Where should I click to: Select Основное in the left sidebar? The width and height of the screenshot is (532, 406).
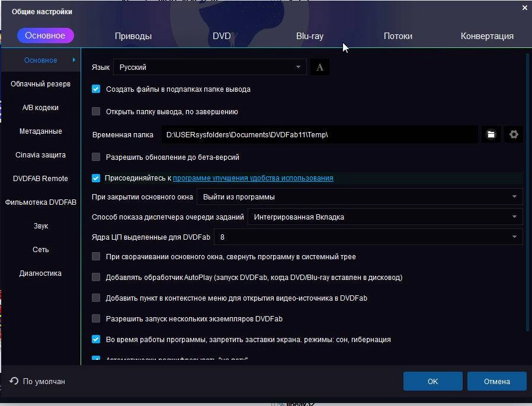pos(41,60)
